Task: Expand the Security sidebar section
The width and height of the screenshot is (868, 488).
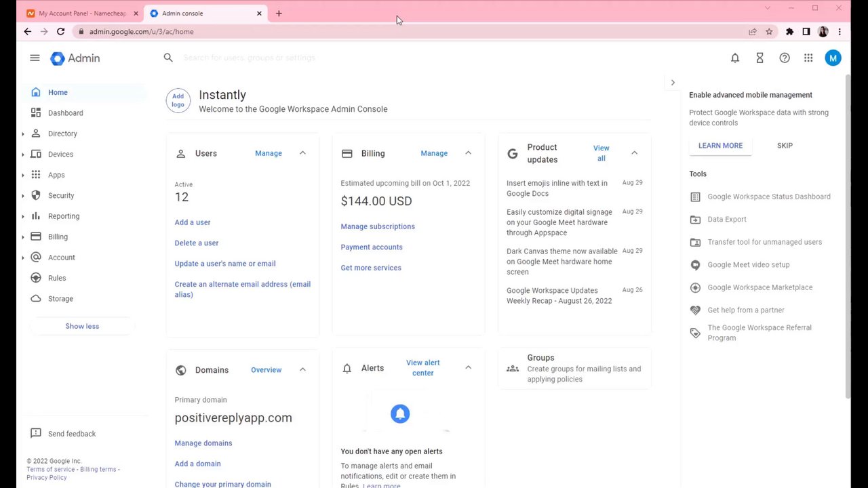Action: 23,196
